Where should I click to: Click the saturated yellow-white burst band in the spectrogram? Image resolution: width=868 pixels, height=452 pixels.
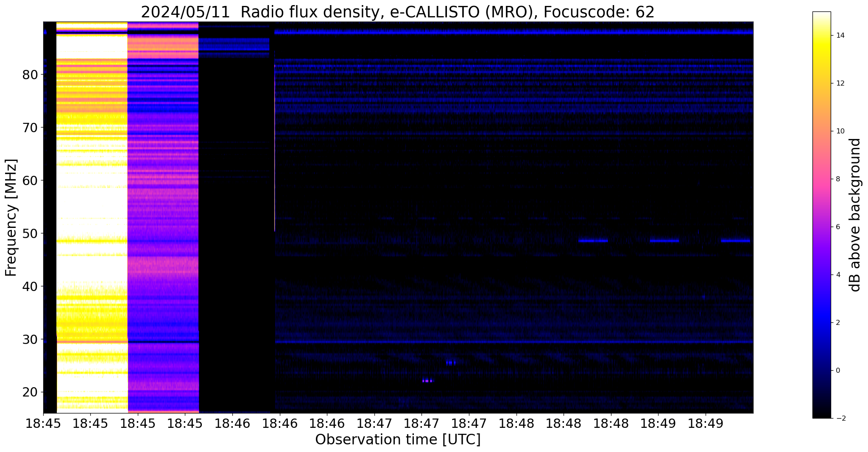point(92,217)
